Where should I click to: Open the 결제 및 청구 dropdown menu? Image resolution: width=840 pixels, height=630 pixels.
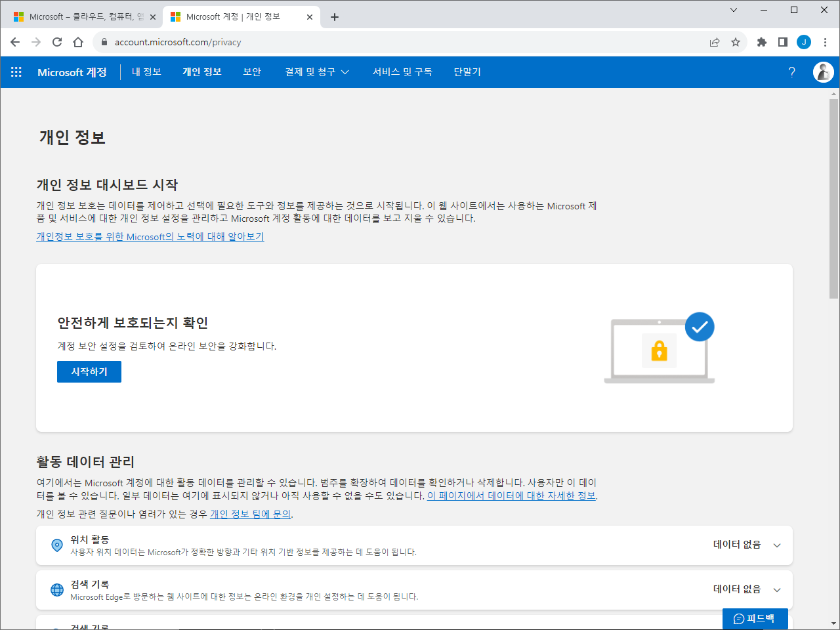[317, 72]
